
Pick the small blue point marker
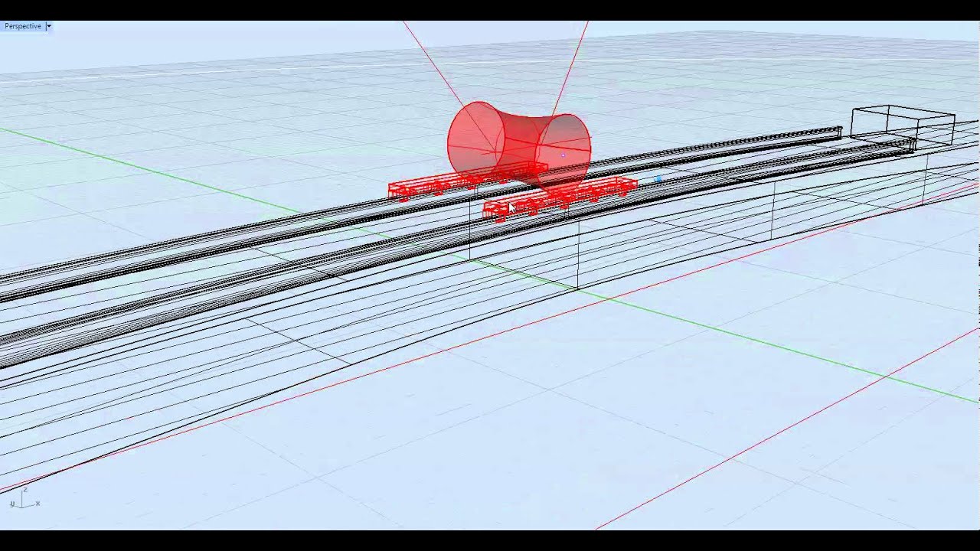coord(659,180)
